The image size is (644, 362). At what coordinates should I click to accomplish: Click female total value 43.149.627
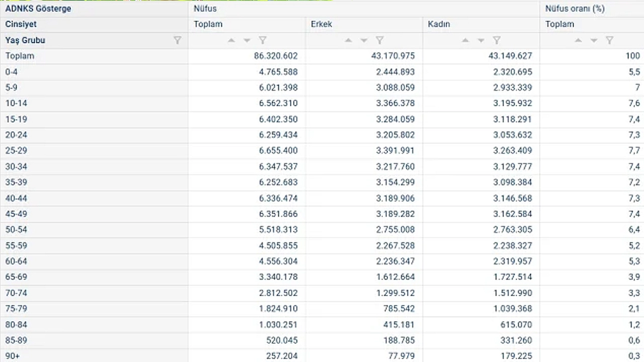tap(510, 56)
